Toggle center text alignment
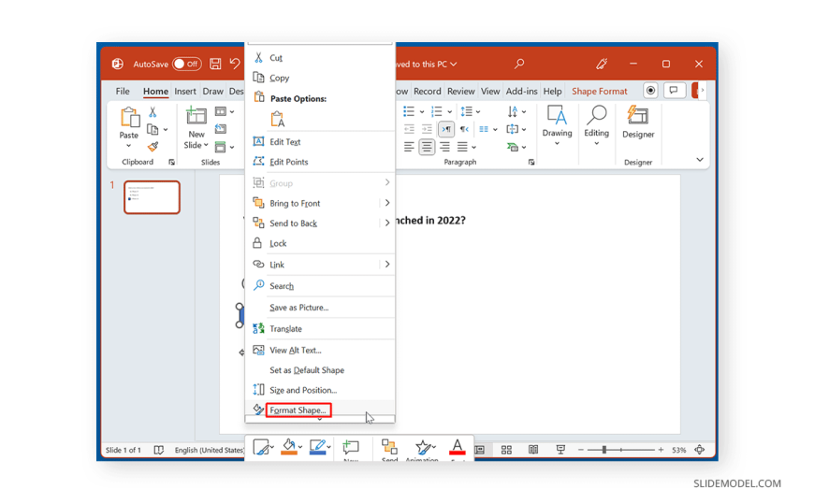The image size is (814, 504). click(427, 147)
